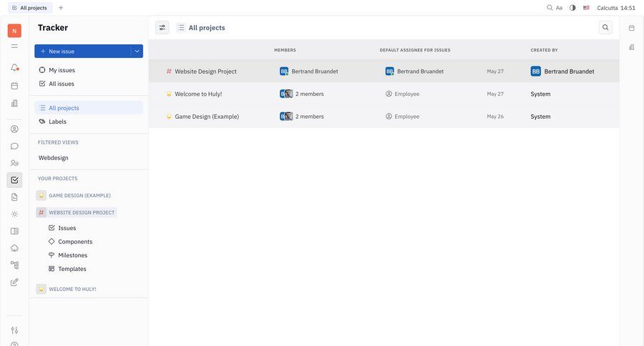Open the notifications bell inbox
The image size is (644, 346).
(x=14, y=67)
